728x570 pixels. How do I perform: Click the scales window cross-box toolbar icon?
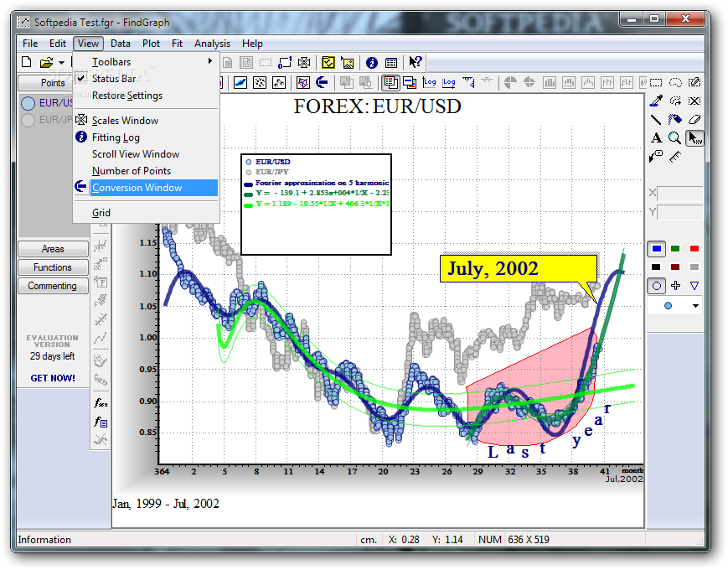[x=304, y=62]
